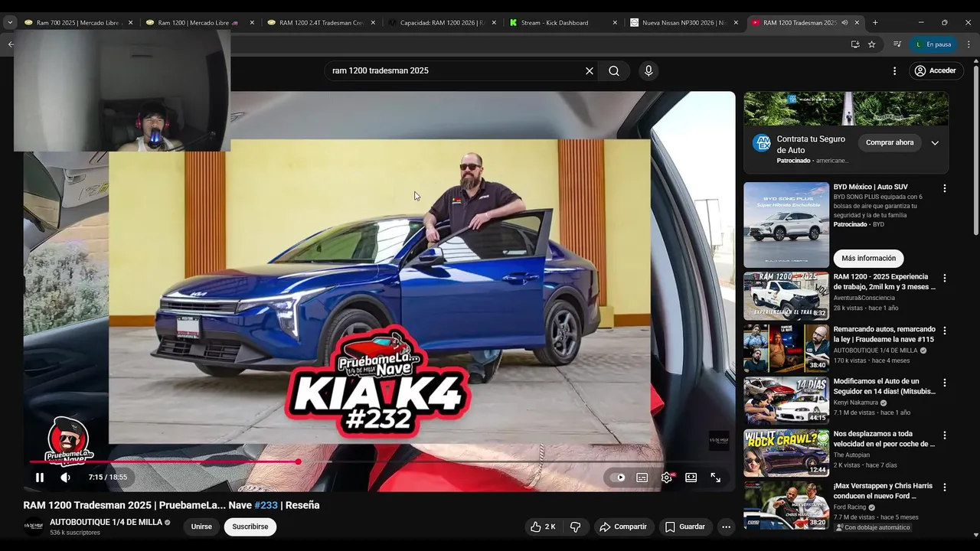The image size is (980, 551).
Task: Click Comprar ahora on the ad
Action: pos(890,142)
